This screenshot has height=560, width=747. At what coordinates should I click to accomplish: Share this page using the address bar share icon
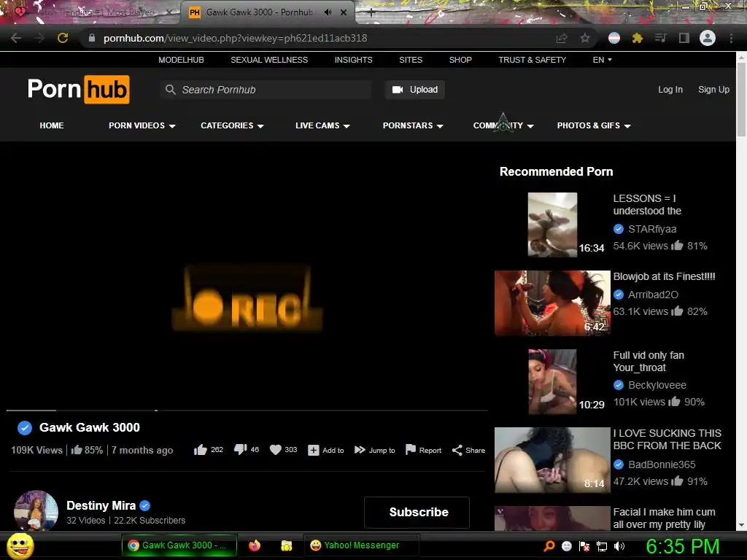[x=562, y=38]
